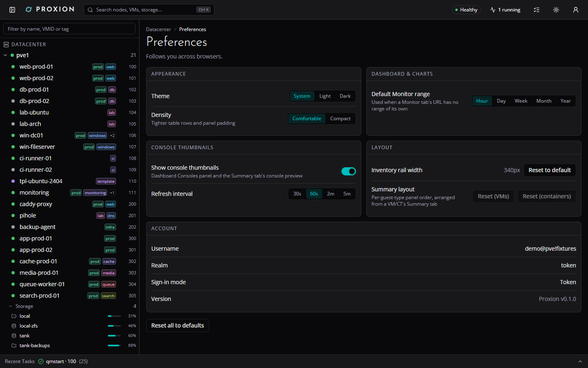Click the local storage usage bar

(114, 316)
